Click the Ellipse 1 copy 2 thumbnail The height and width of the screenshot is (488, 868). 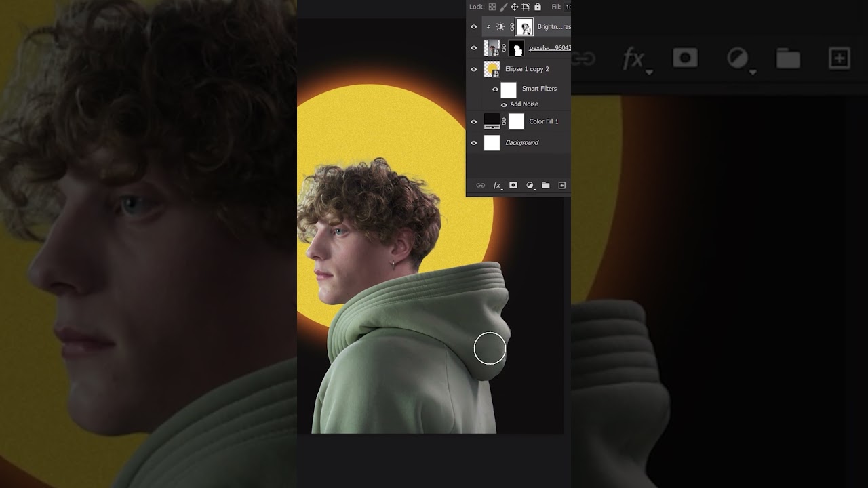tap(492, 69)
